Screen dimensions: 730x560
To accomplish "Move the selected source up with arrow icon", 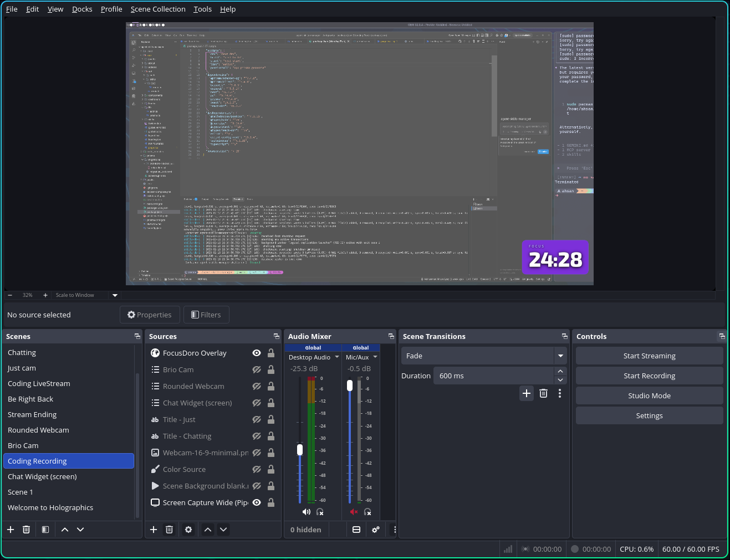I will [208, 530].
